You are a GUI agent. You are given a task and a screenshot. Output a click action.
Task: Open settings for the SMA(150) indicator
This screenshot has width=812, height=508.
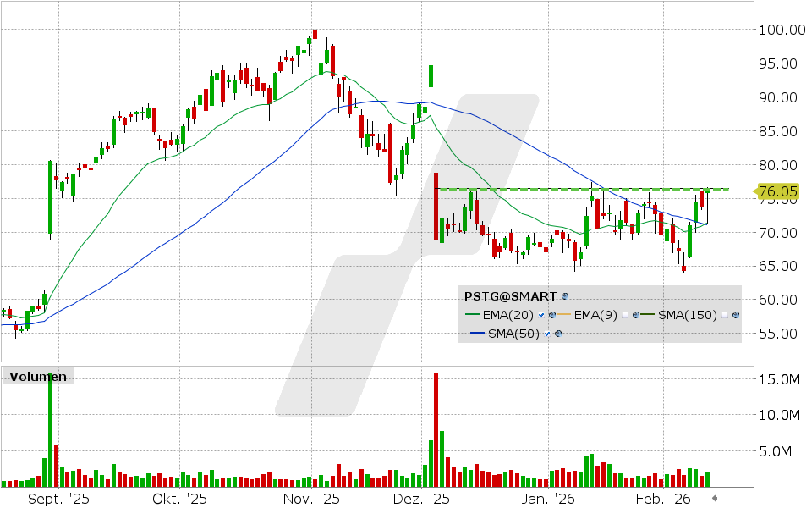click(734, 316)
